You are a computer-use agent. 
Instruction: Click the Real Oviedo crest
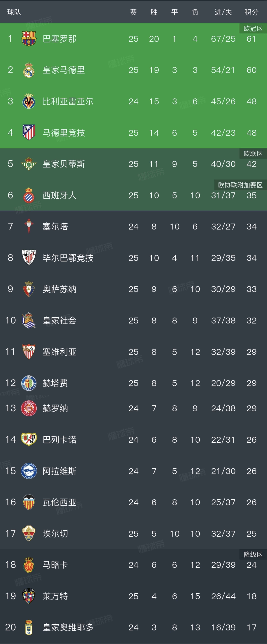point(29,627)
